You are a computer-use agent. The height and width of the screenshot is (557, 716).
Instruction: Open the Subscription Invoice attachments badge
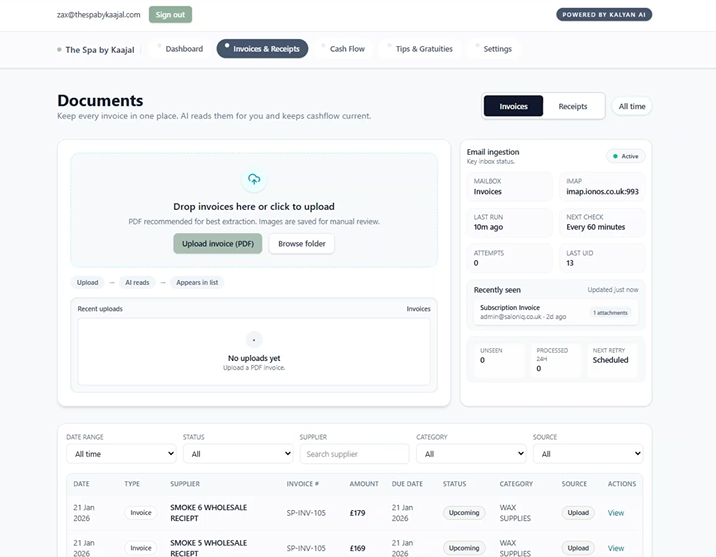pyautogui.click(x=609, y=313)
